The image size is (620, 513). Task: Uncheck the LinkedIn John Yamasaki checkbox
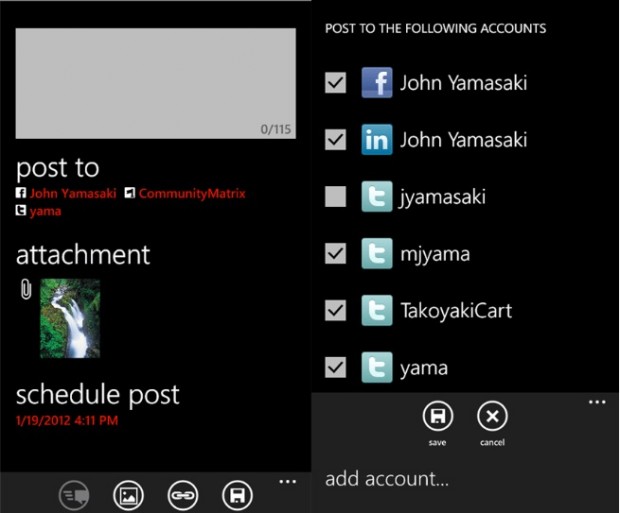click(335, 140)
